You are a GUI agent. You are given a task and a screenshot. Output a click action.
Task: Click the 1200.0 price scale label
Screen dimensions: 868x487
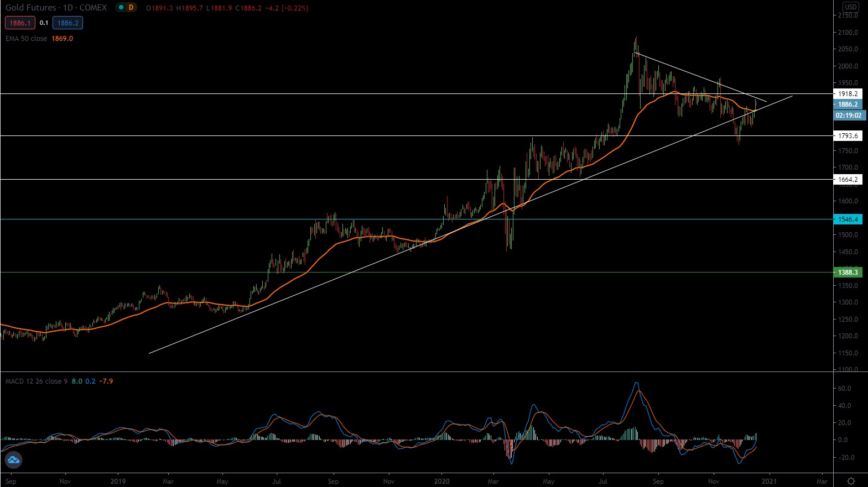[x=848, y=336]
